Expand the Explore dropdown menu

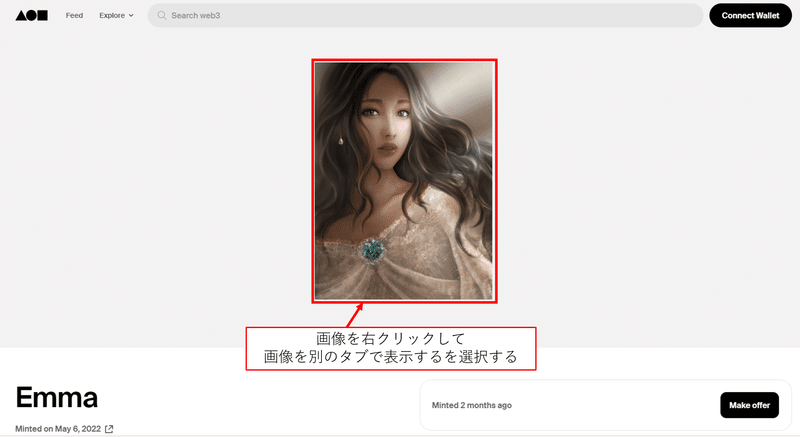[116, 15]
